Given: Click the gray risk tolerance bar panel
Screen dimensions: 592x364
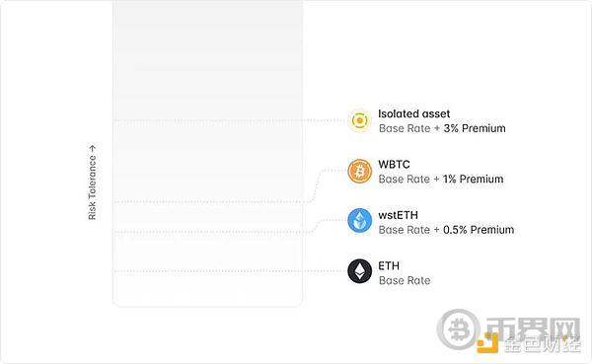Looking at the screenshot, I should (x=207, y=153).
